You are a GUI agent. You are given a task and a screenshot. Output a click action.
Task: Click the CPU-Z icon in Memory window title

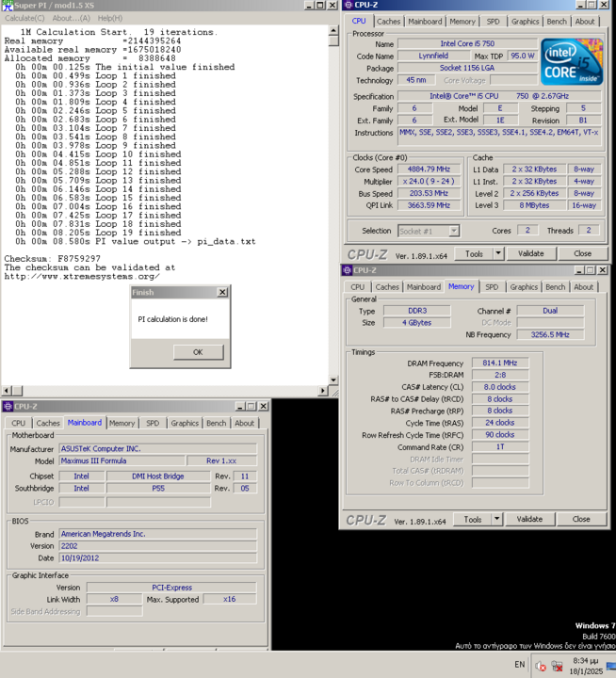(347, 270)
